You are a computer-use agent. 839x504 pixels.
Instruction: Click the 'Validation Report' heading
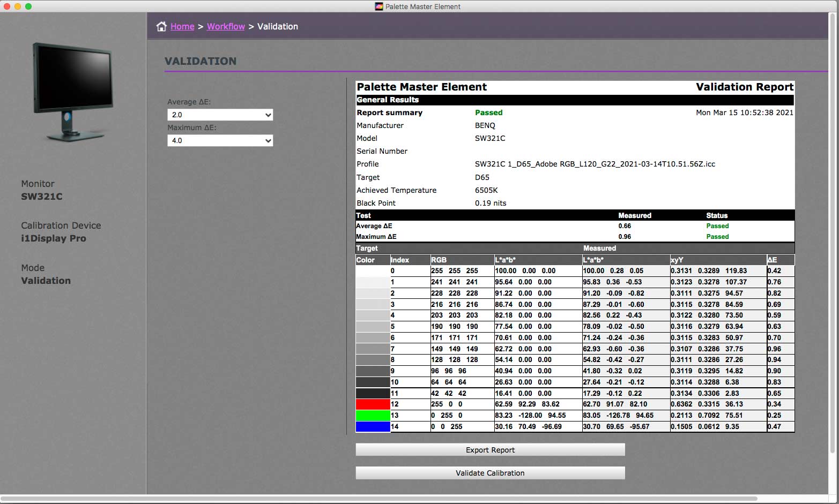click(x=745, y=87)
